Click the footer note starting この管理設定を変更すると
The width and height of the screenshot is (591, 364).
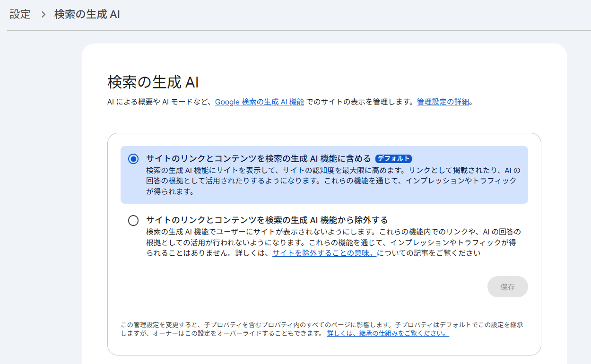[322, 329]
